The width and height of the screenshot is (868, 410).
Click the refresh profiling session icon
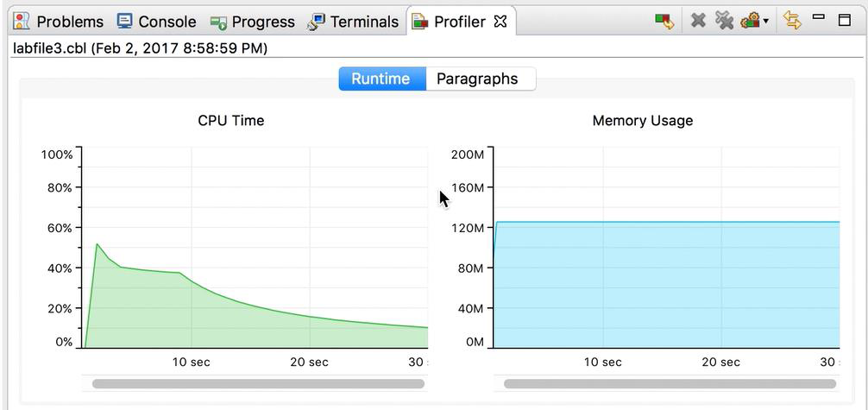pos(664,22)
